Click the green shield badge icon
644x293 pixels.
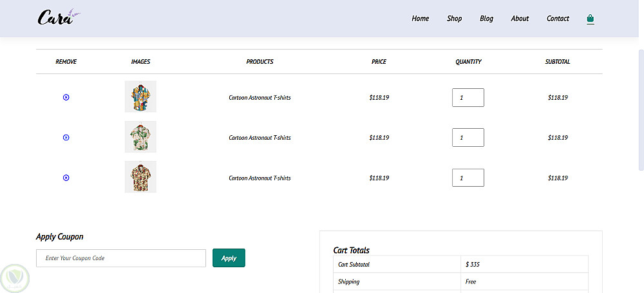14,276
